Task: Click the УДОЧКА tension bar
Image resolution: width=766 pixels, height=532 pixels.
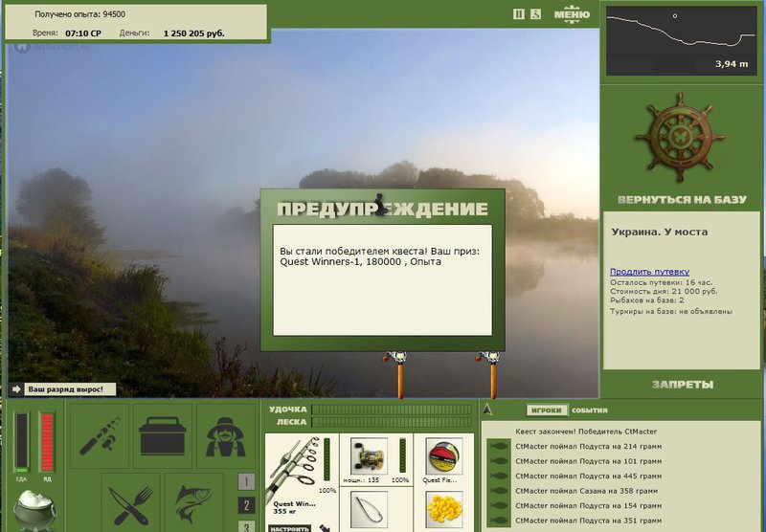Action: [x=393, y=409]
